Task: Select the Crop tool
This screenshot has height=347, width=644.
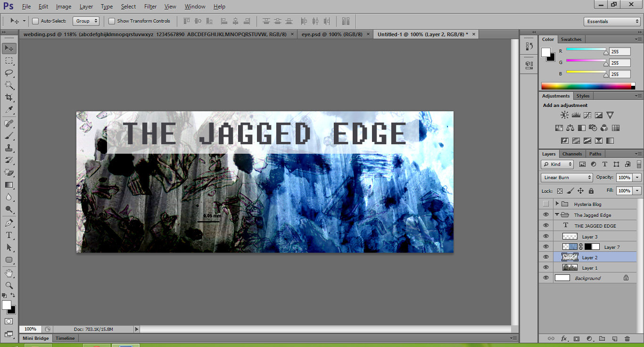Action: (x=9, y=97)
